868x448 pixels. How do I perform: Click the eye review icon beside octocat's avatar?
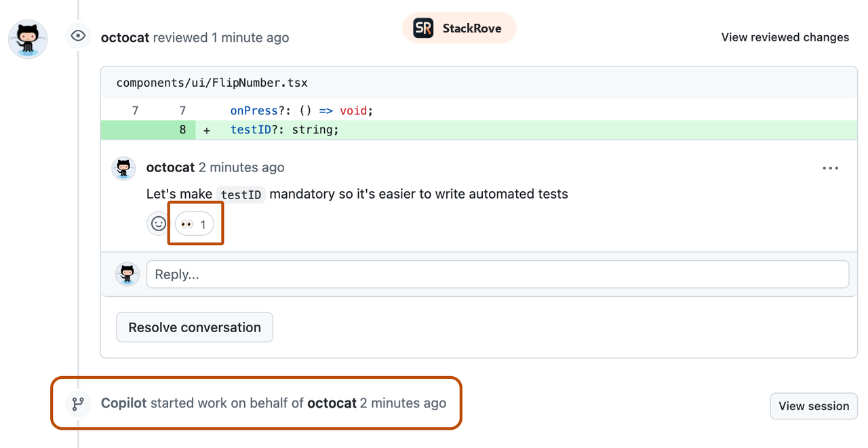(78, 35)
